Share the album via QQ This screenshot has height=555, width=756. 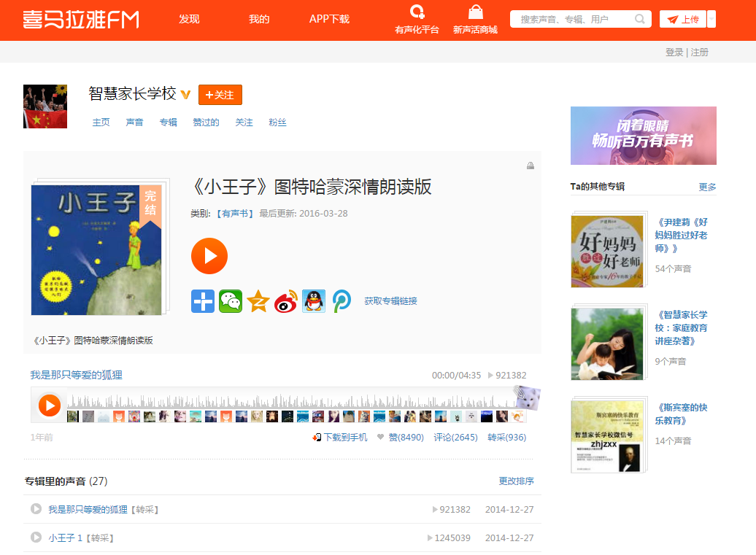pyautogui.click(x=313, y=300)
